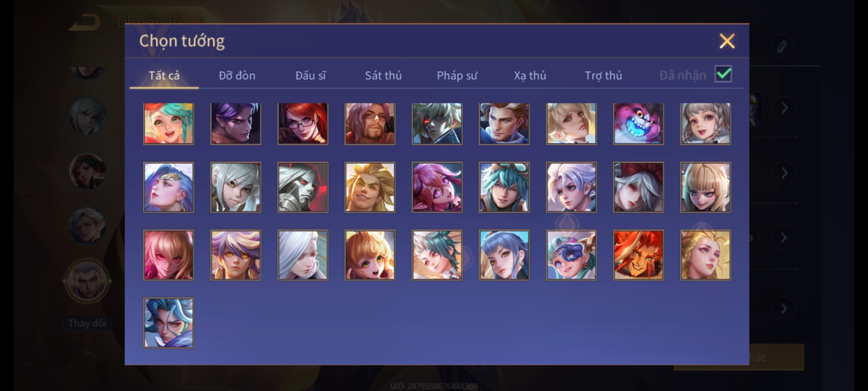Close the Chọn tướng dialog

tap(727, 41)
